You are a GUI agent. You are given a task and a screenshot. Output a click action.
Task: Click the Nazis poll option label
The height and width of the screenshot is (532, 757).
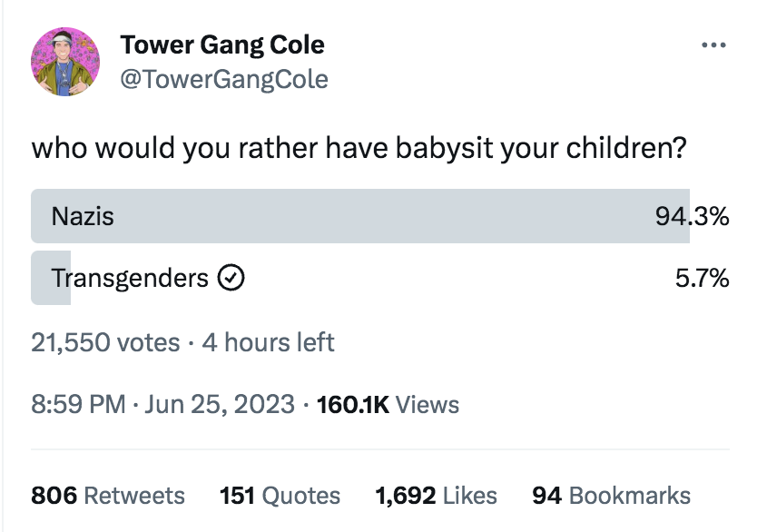pyautogui.click(x=83, y=216)
